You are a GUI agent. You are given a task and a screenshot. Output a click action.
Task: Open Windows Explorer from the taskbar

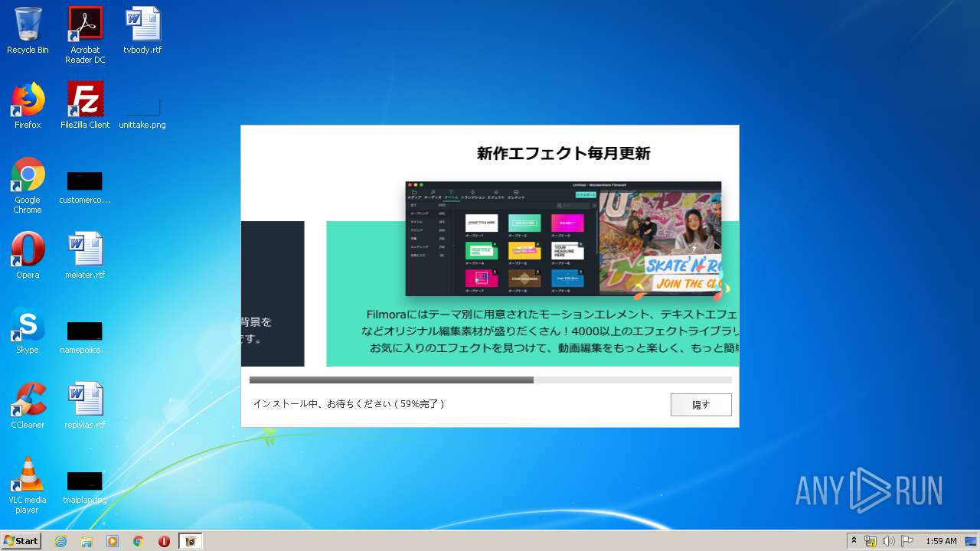(87, 541)
